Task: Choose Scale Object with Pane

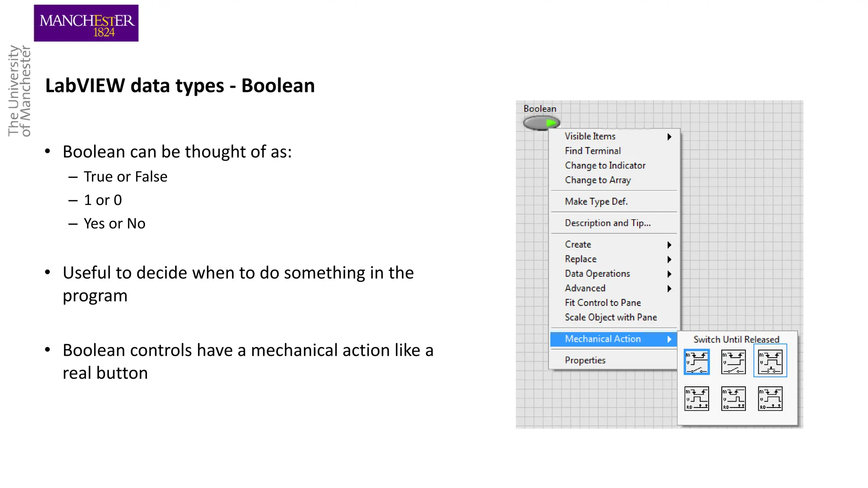Action: (x=614, y=318)
